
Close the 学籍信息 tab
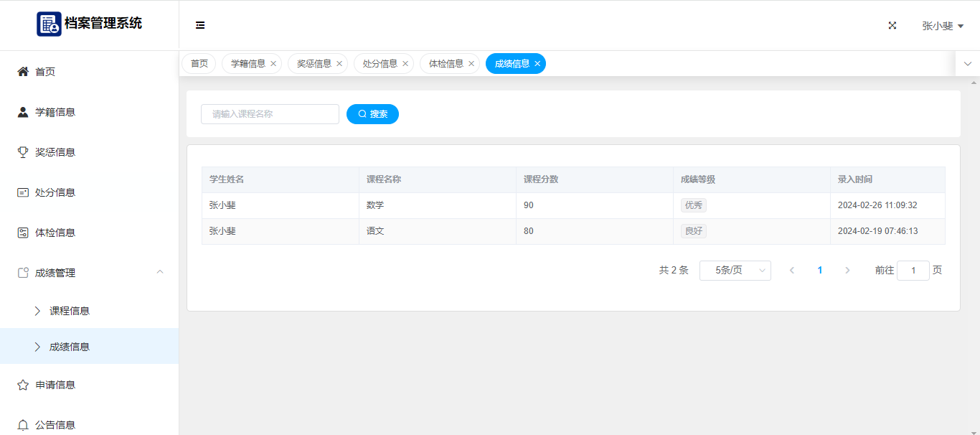point(273,64)
